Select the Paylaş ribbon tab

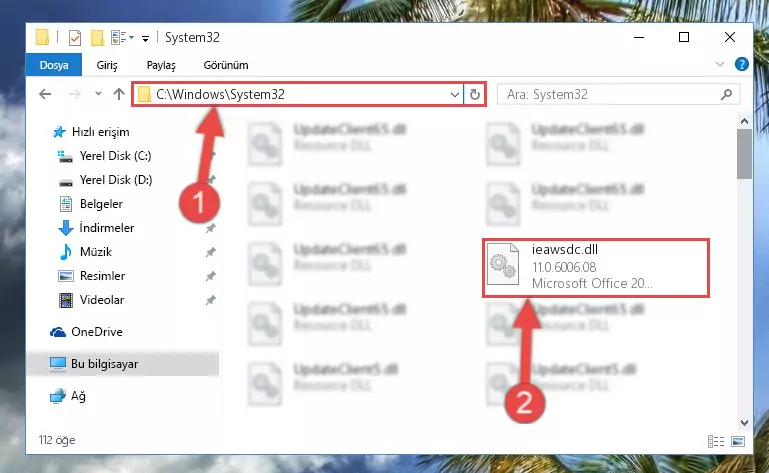[161, 65]
